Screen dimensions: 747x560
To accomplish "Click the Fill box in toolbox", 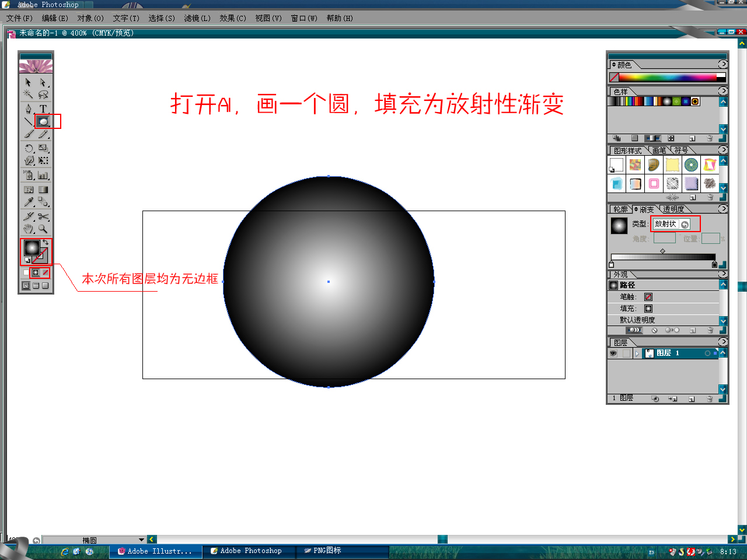I will click(x=32, y=248).
